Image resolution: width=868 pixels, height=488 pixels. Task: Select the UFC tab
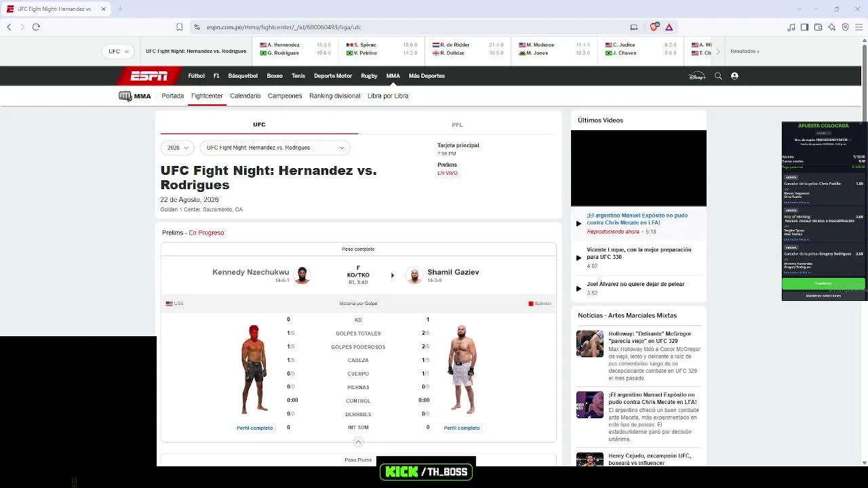click(x=259, y=125)
